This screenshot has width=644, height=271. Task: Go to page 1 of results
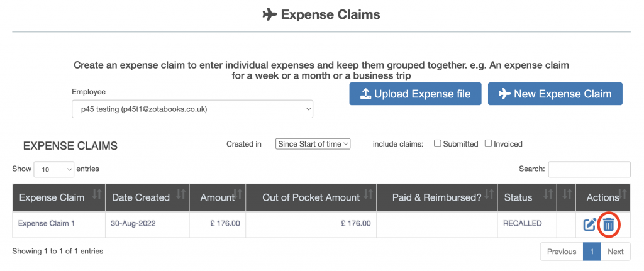(x=592, y=252)
